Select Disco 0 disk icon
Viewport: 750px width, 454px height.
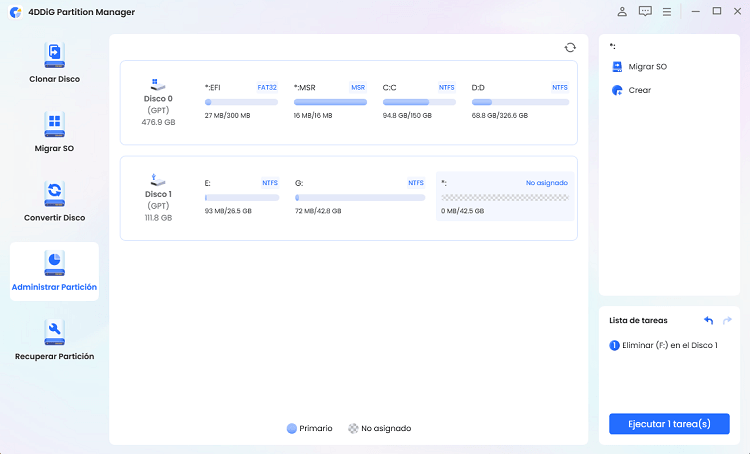pyautogui.click(x=158, y=86)
